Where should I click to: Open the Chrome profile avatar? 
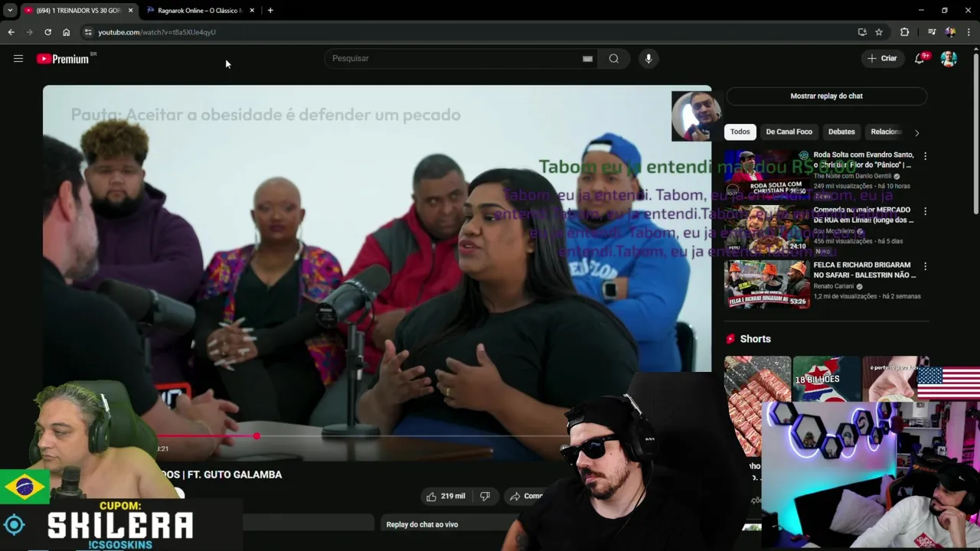(x=950, y=32)
